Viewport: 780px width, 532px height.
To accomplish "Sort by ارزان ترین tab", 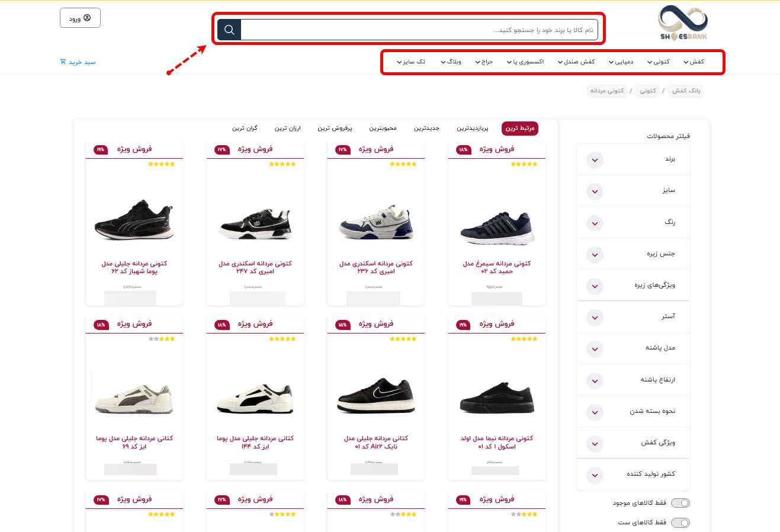I will click(x=287, y=128).
